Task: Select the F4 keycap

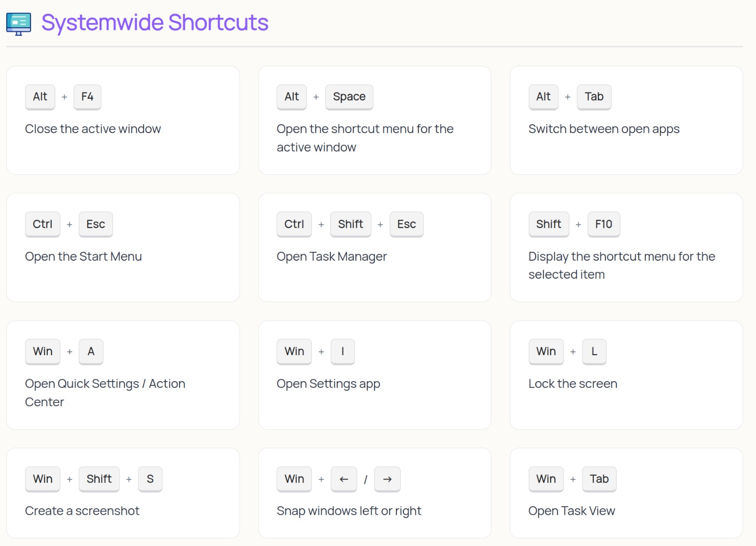Action: pyautogui.click(x=87, y=97)
